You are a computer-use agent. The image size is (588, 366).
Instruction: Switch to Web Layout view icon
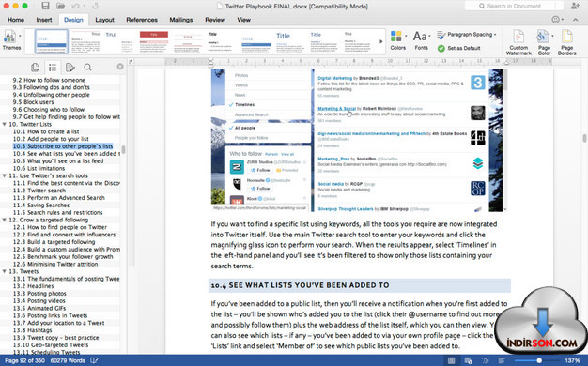pyautogui.click(x=468, y=360)
